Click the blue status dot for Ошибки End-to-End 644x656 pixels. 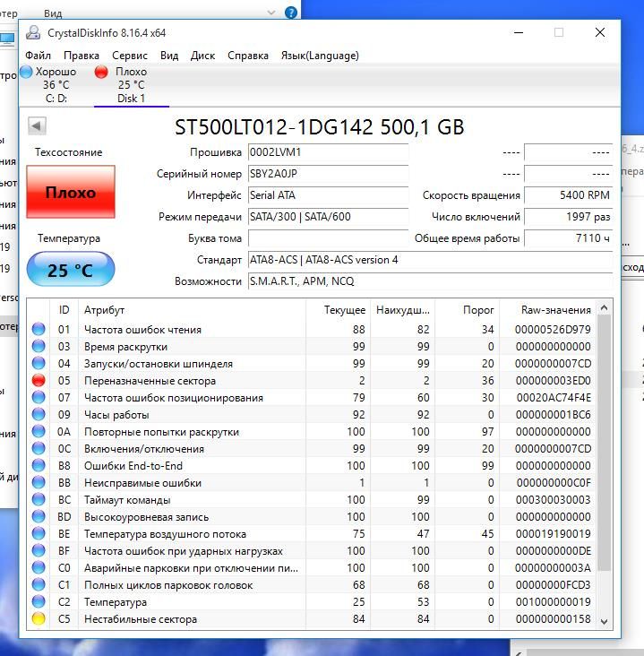39,466
